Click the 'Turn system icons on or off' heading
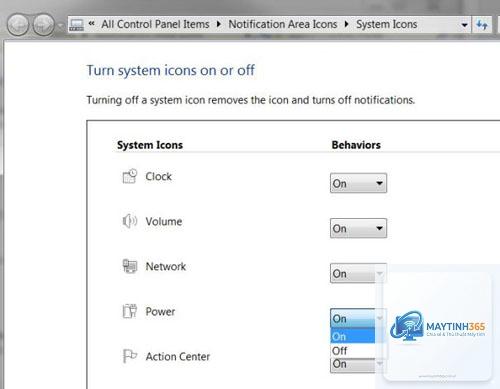The height and width of the screenshot is (389, 500). 171,71
